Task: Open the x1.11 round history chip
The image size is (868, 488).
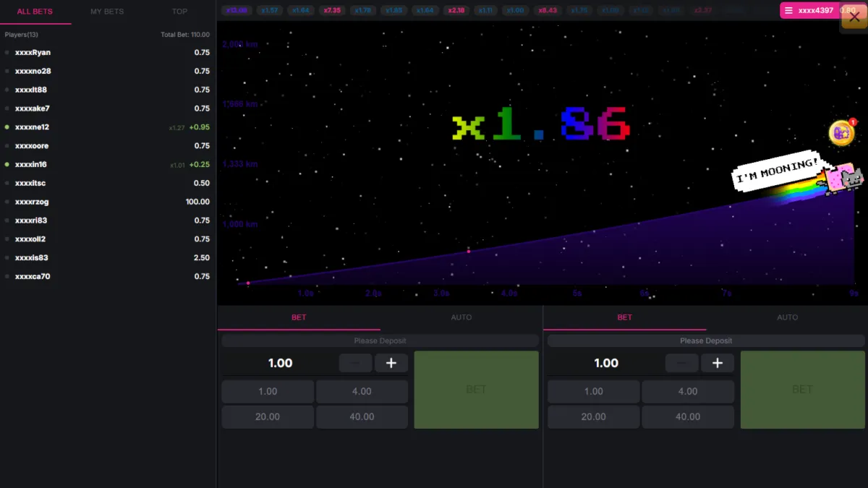Action: [487, 10]
